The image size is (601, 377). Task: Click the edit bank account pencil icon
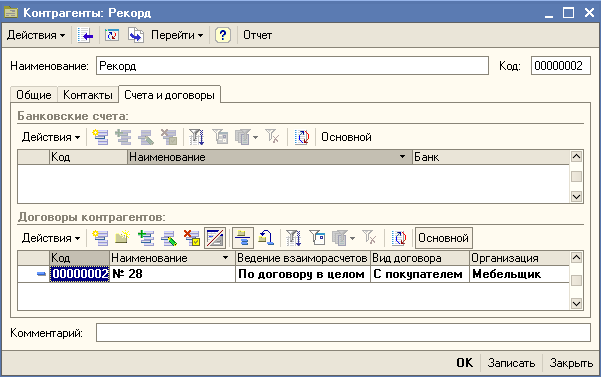click(x=146, y=137)
